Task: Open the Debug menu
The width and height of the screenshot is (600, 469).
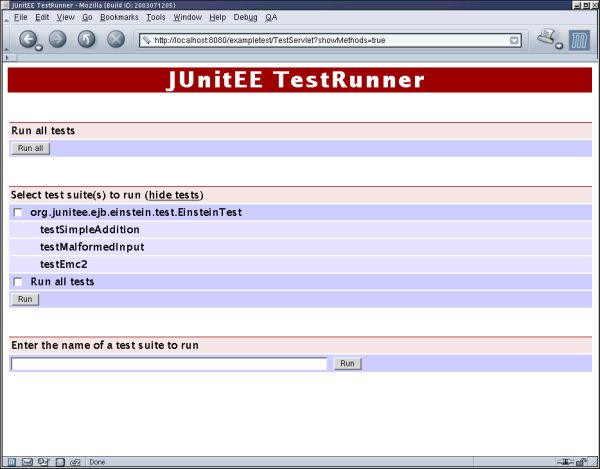Action: pyautogui.click(x=245, y=18)
